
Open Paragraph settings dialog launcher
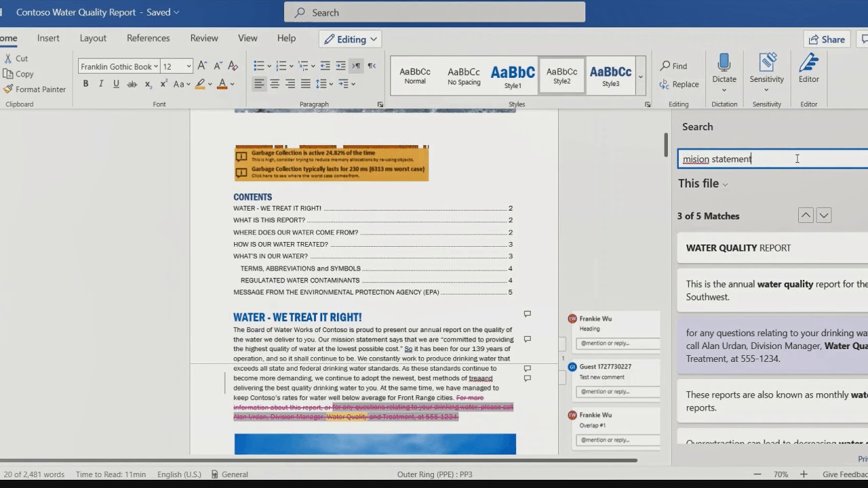pos(380,104)
